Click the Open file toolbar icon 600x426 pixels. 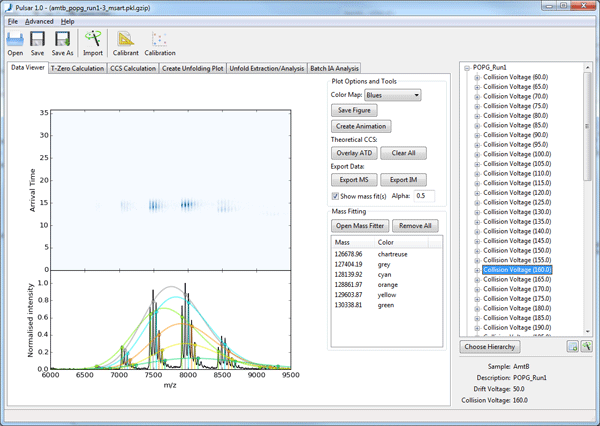tap(15, 40)
